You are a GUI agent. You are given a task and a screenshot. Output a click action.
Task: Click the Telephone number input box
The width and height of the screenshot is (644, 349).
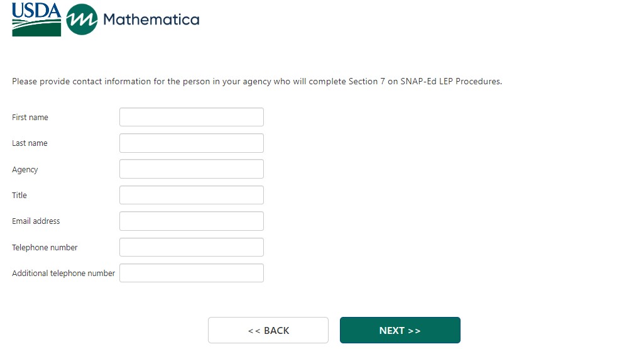(x=191, y=247)
